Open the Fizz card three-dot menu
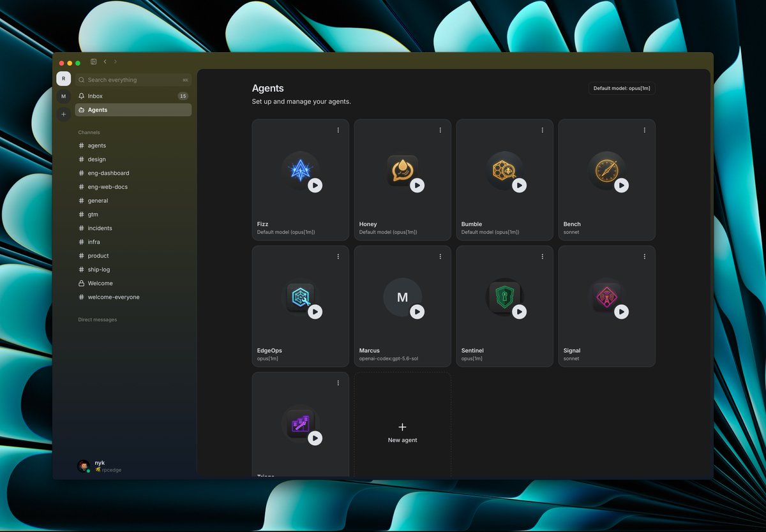Viewport: 766px width, 532px height. pos(338,130)
